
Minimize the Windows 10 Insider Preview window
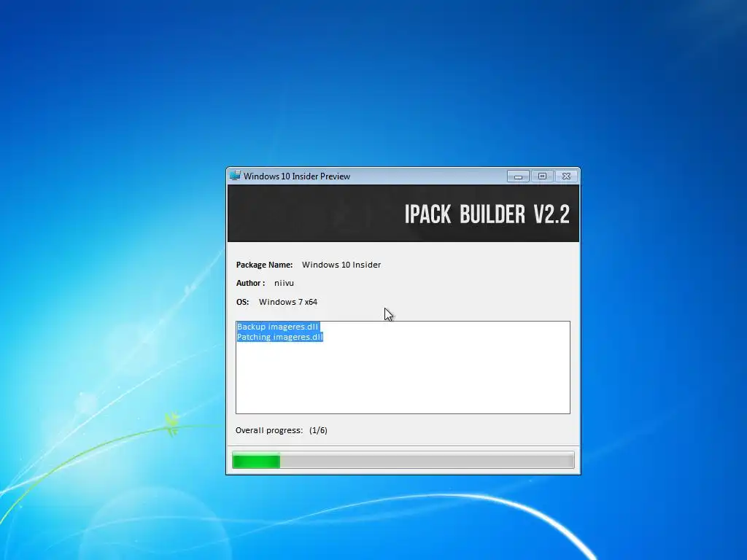pos(518,176)
